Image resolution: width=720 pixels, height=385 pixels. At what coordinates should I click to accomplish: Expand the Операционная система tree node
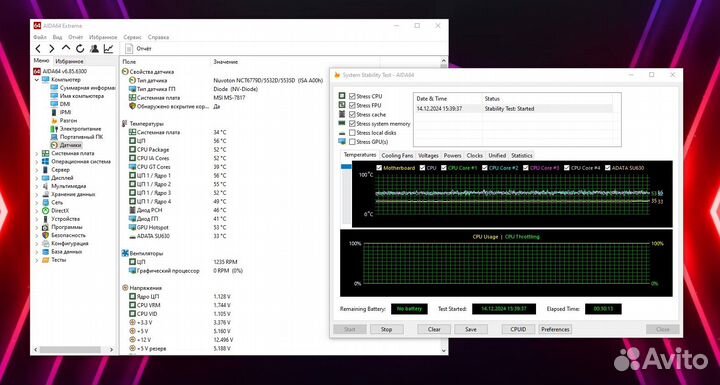(37, 162)
